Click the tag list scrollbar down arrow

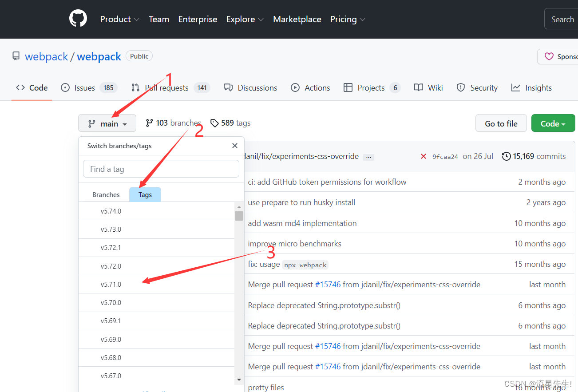click(239, 380)
